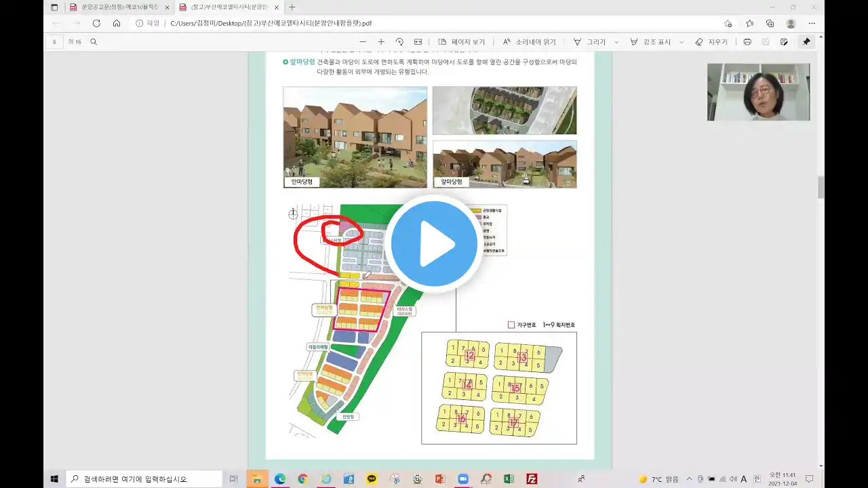Switch to the 분양공고문(정정) tab
Image resolution: width=868 pixels, height=488 pixels.
(119, 7)
